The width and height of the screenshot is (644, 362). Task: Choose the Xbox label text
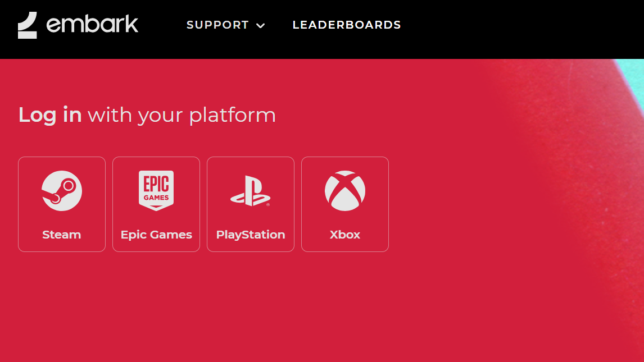point(345,235)
